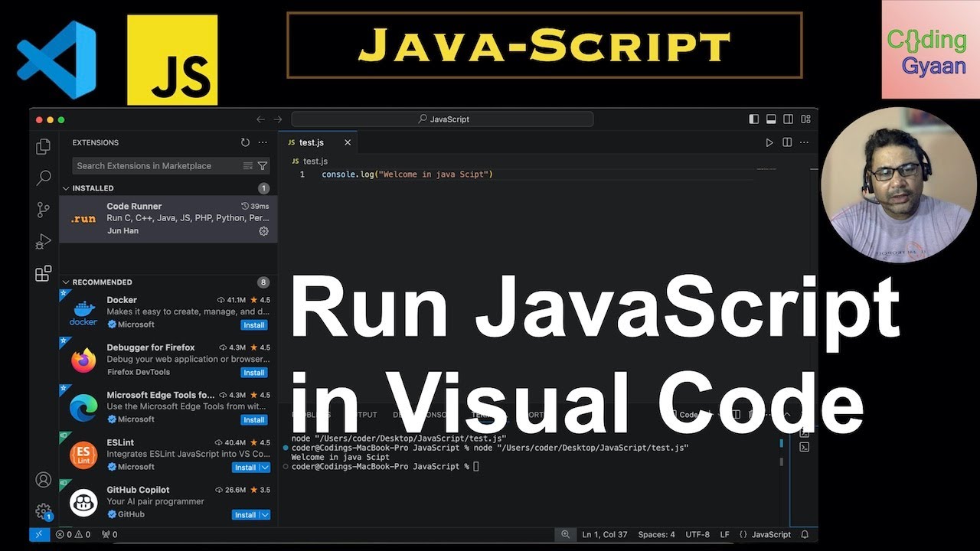Screen dimensions: 980x551
Task: Close the test.js tab
Action: click(x=348, y=142)
